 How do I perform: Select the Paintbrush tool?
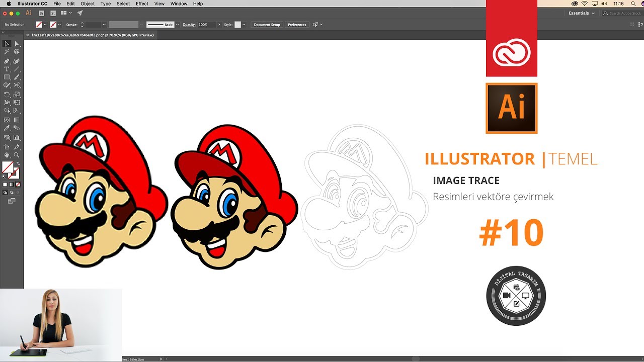coord(17,77)
